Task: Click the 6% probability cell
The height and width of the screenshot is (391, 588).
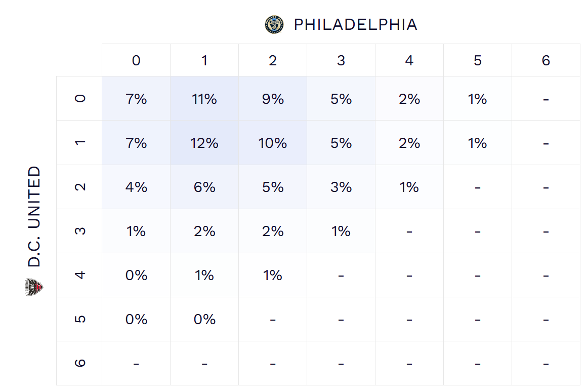Action: pyautogui.click(x=204, y=187)
